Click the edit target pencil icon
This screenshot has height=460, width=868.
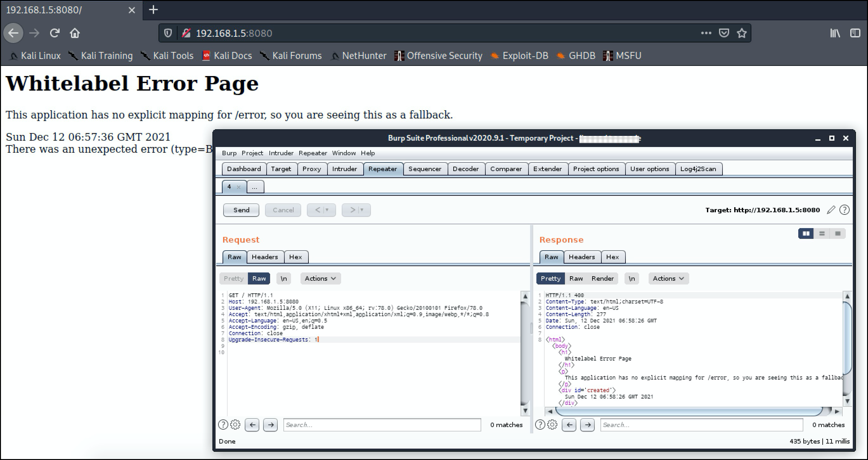[831, 210]
